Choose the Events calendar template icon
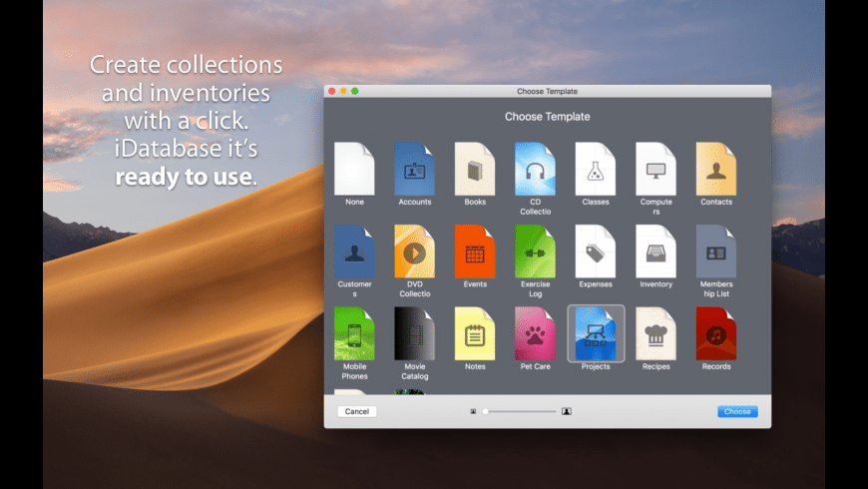 [475, 251]
